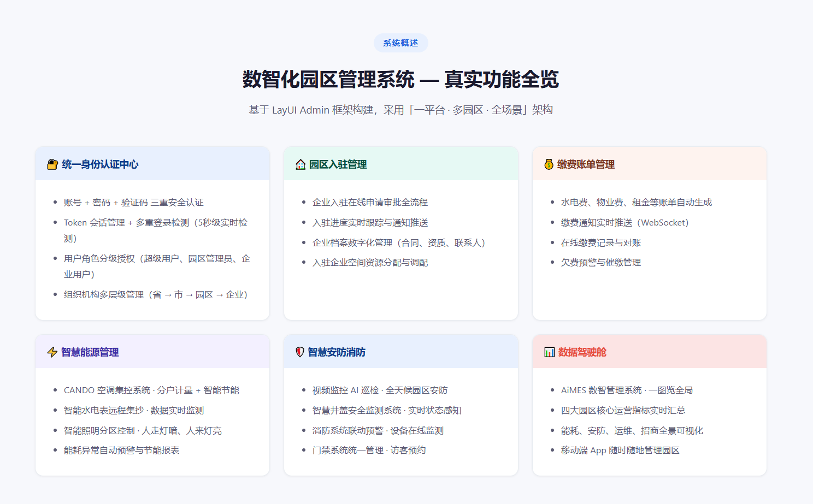Select 智能水电表远程集抄 · 数据实时监测
This screenshot has width=813, height=504.
coord(134,411)
